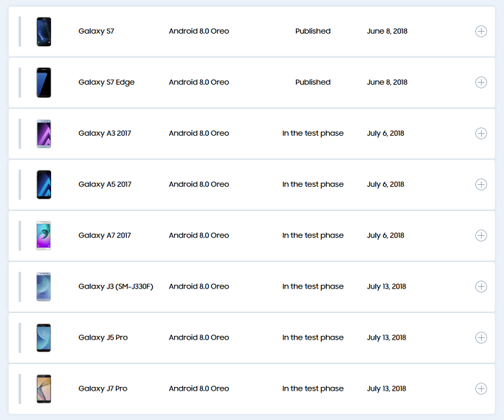Click the Galaxy A5 2017 phone image
Image resolution: width=504 pixels, height=420 pixels.
tap(44, 185)
